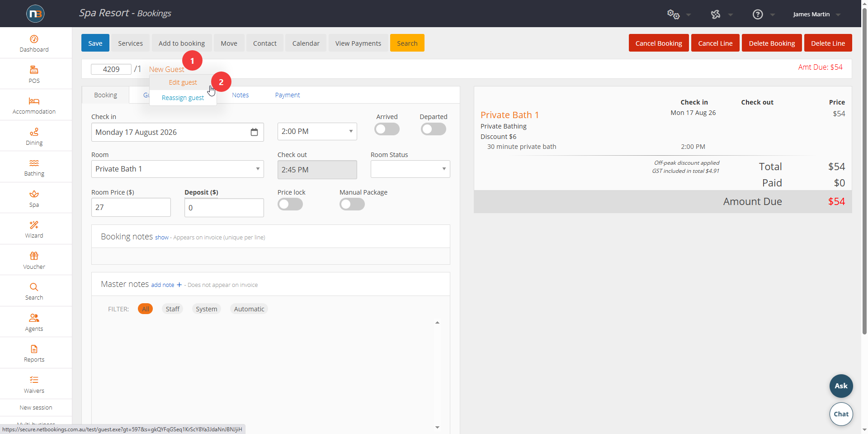The height and width of the screenshot is (434, 868).
Task: Click the New session link
Action: (x=36, y=408)
